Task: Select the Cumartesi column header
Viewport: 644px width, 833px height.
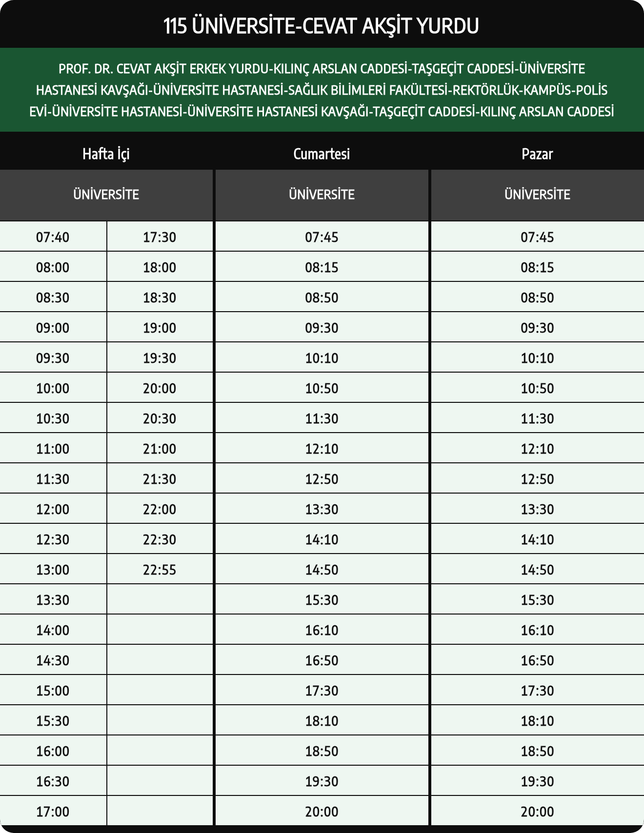Action: tap(322, 154)
